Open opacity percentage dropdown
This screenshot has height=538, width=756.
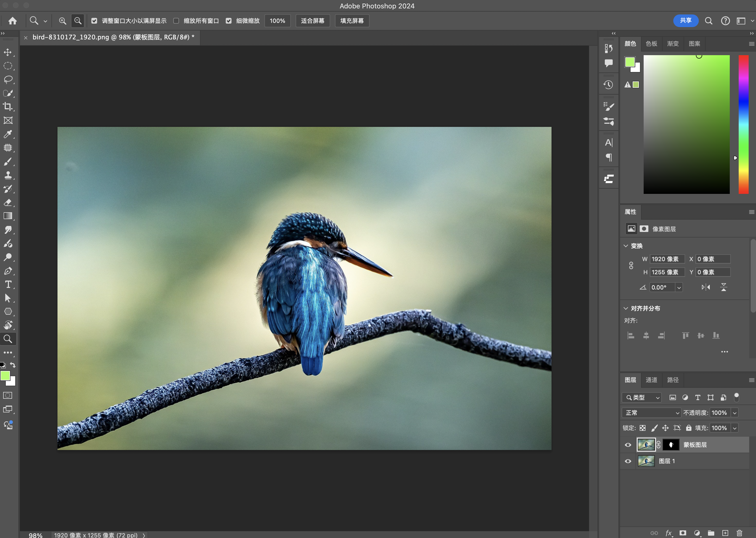point(734,413)
